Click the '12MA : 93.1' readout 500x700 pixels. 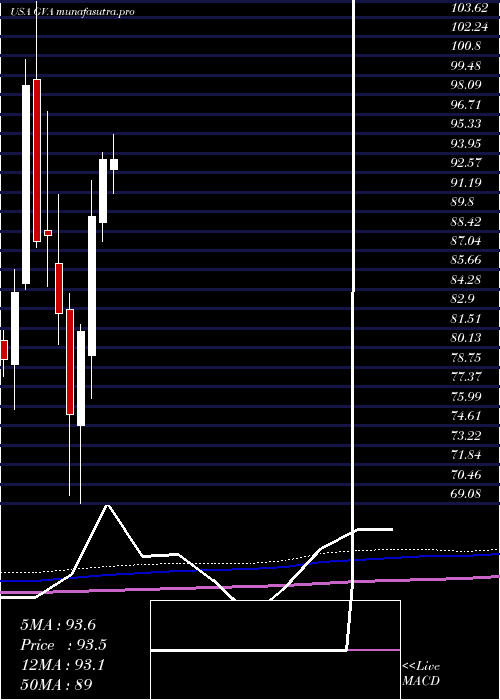tap(62, 665)
